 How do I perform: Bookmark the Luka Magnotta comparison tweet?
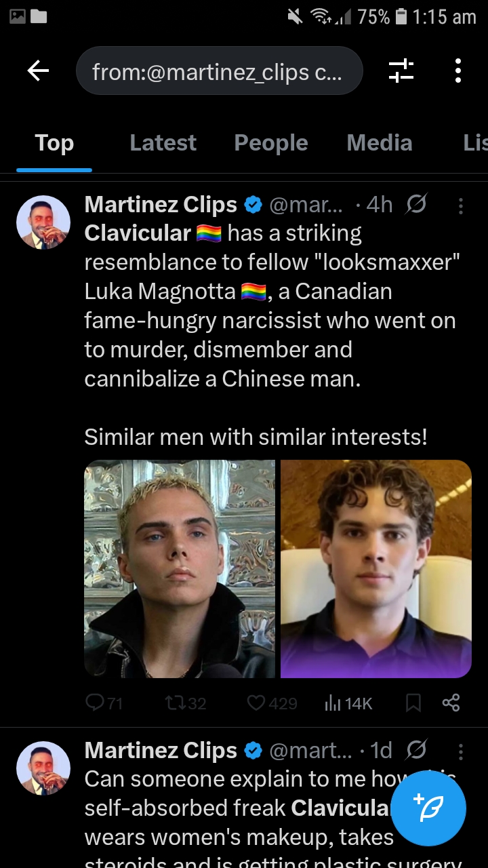(413, 703)
